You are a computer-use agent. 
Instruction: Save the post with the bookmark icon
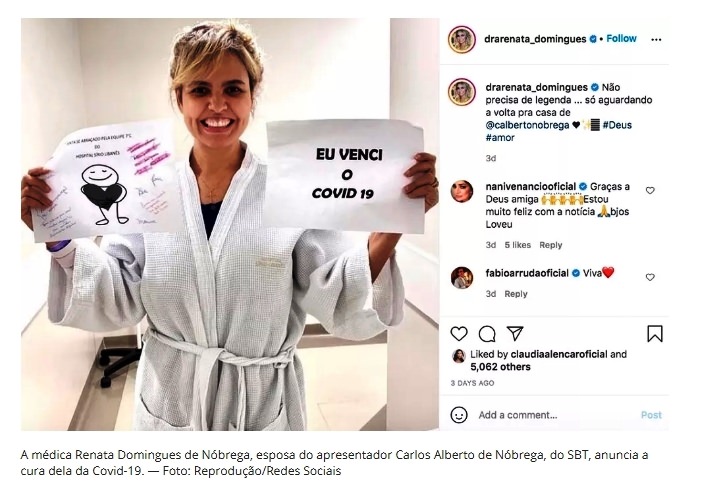coord(655,334)
